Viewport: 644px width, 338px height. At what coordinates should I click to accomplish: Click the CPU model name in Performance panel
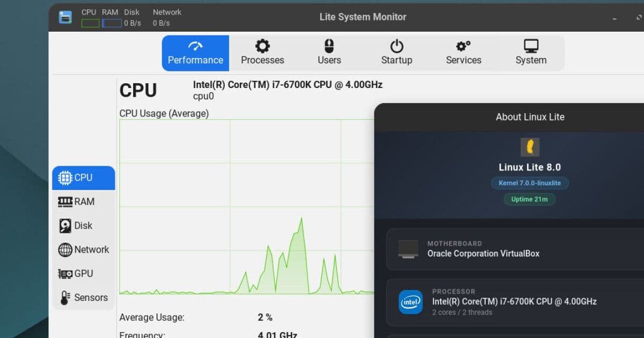[288, 85]
